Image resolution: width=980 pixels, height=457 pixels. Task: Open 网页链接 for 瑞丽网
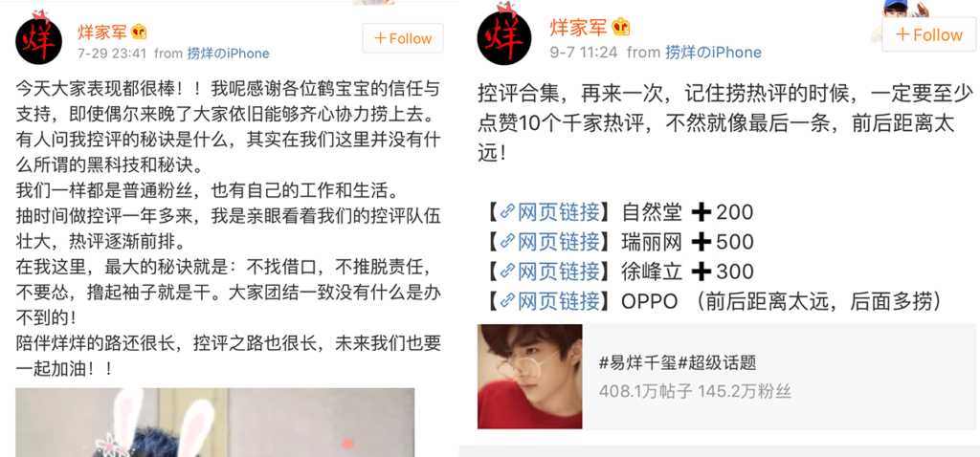559,242
